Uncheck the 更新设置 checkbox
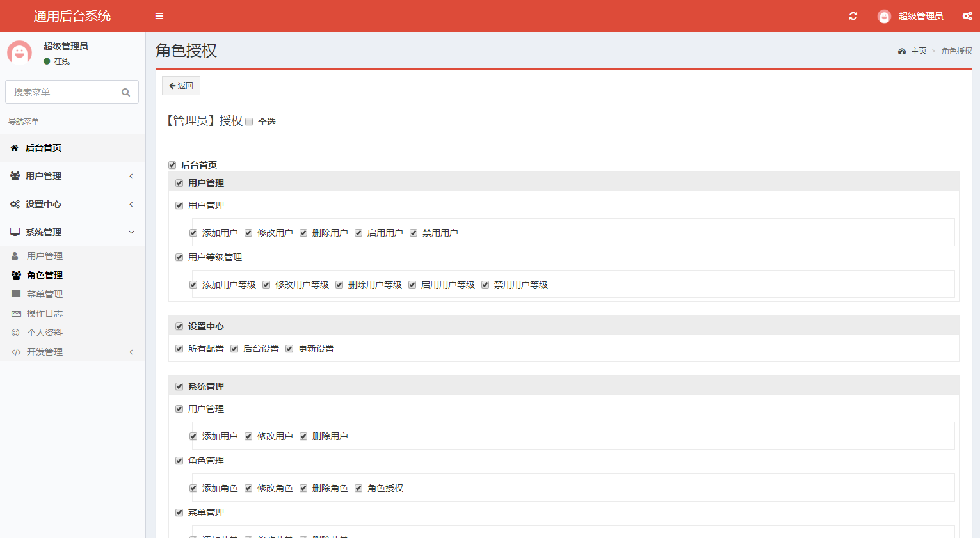The width and height of the screenshot is (980, 538). tap(289, 349)
